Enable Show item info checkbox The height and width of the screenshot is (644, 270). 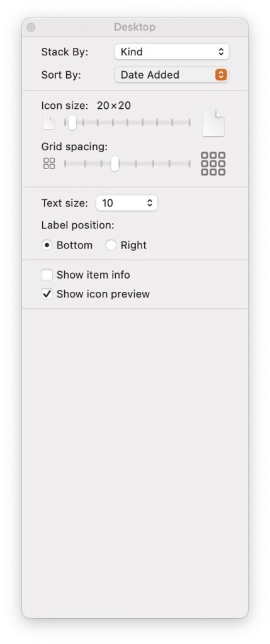[x=47, y=275]
